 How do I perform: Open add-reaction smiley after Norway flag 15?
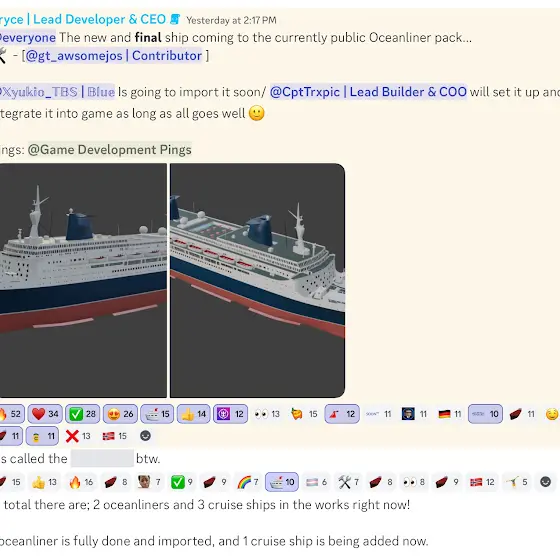pyautogui.click(x=145, y=436)
